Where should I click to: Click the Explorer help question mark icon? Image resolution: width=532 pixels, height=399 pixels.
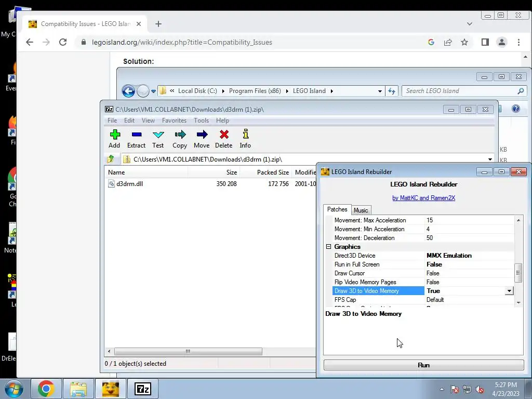click(x=516, y=109)
